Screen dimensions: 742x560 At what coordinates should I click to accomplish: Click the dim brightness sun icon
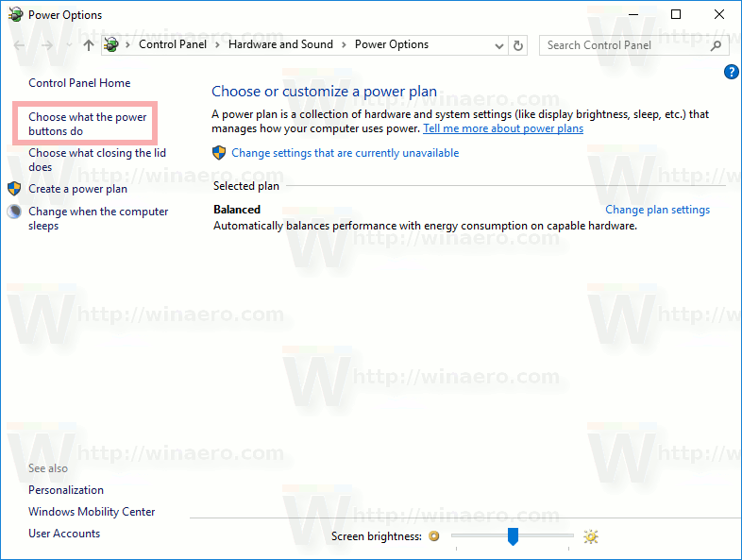tap(434, 536)
